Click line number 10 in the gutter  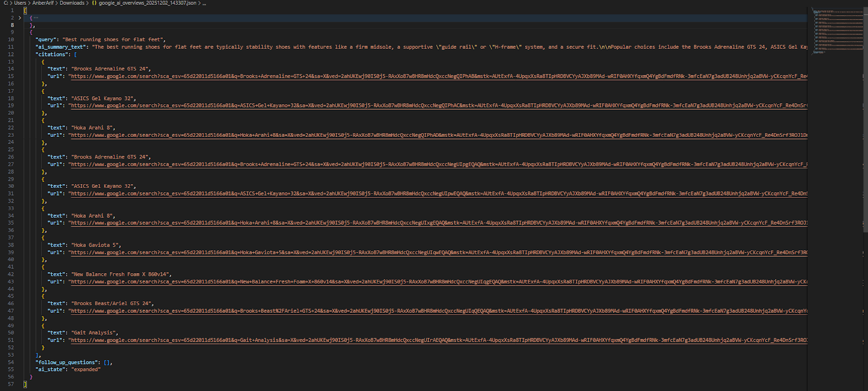[11, 40]
